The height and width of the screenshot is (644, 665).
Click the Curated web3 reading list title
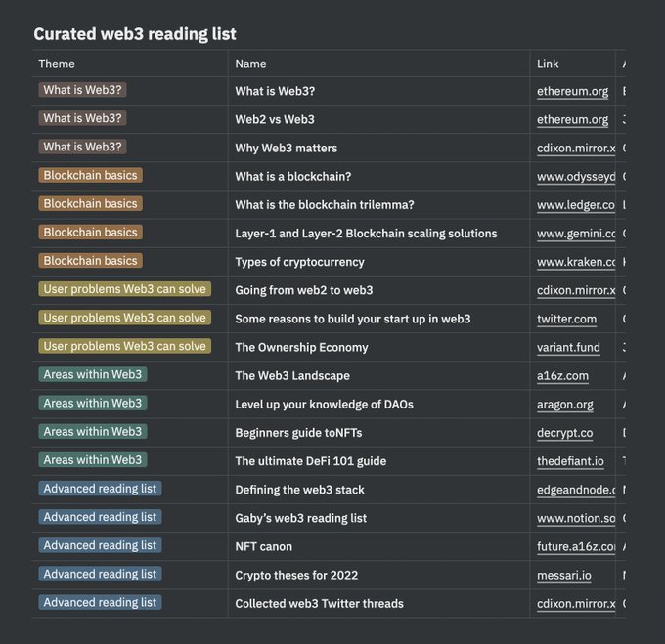[135, 34]
